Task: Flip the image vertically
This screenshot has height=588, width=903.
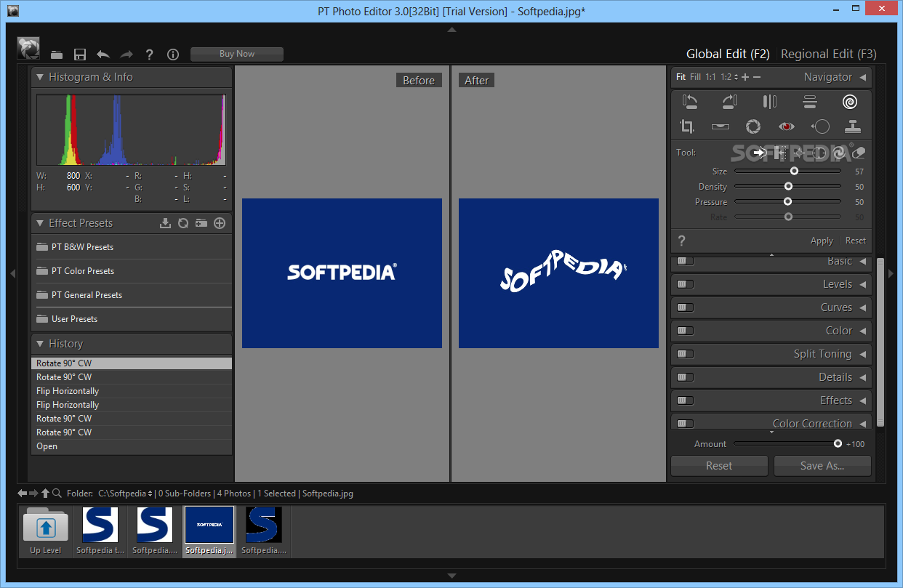Action: point(809,102)
